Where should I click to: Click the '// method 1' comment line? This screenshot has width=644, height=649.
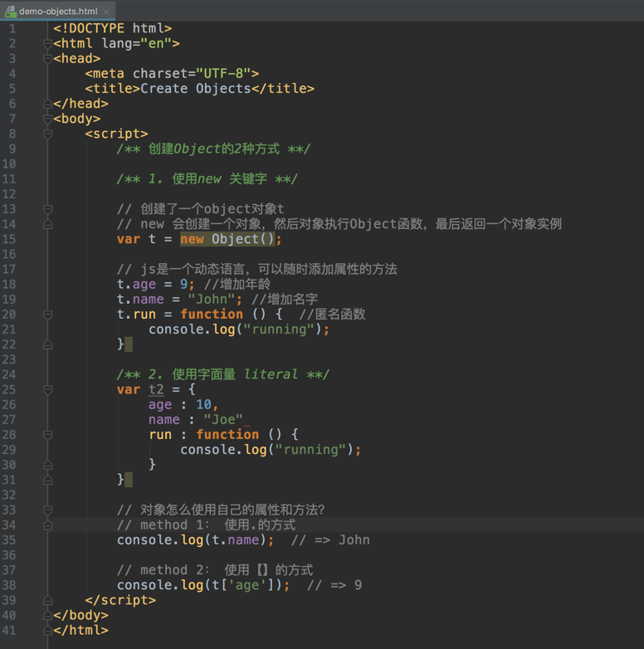[x=206, y=525]
